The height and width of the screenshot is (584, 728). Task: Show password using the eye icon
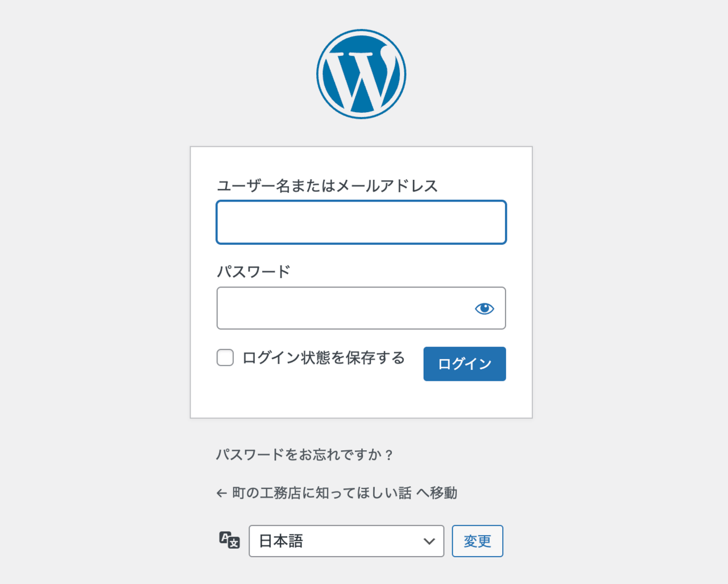point(485,309)
